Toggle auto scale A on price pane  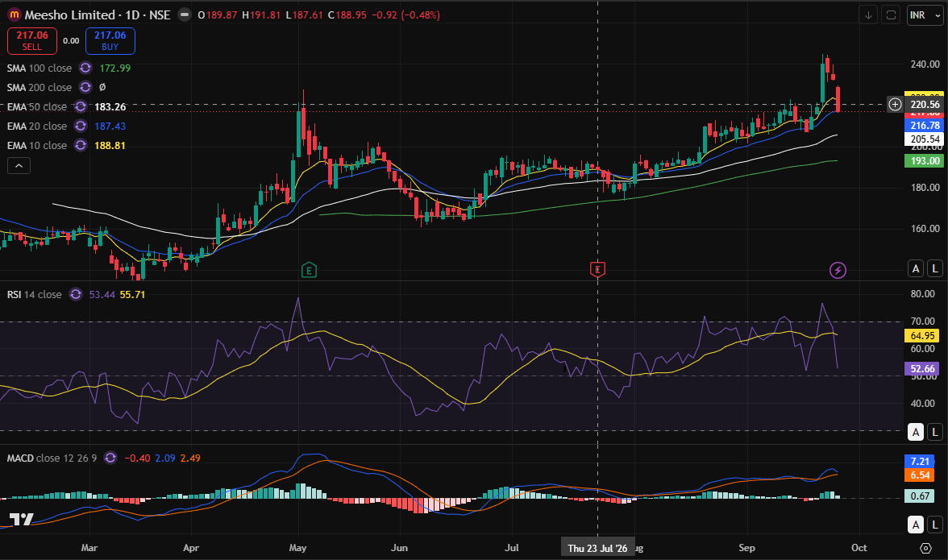click(x=916, y=268)
